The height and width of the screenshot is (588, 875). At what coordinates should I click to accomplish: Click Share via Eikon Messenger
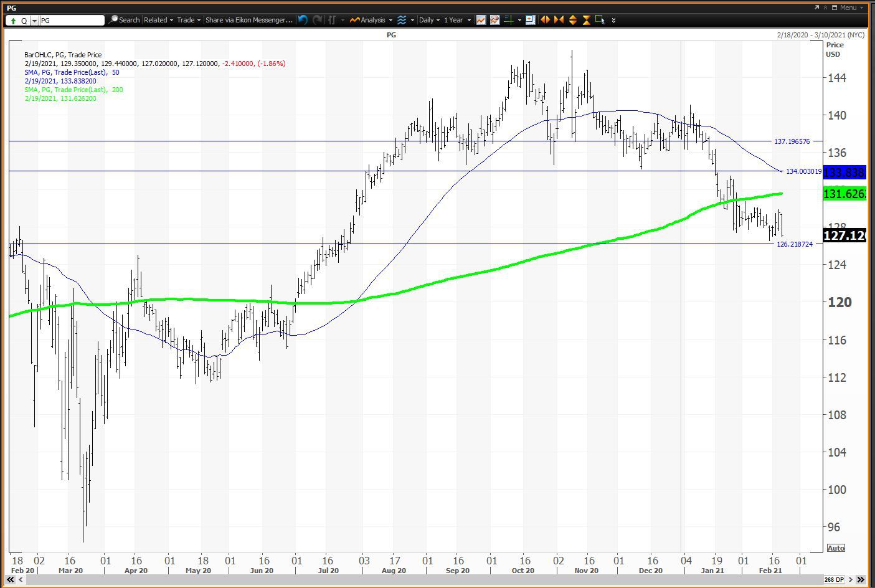point(248,20)
